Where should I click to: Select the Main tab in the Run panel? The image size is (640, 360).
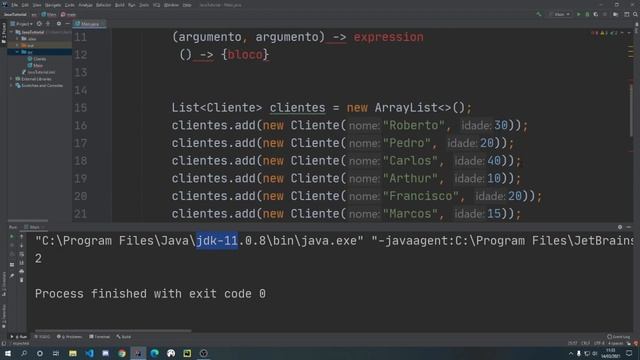coord(34,227)
